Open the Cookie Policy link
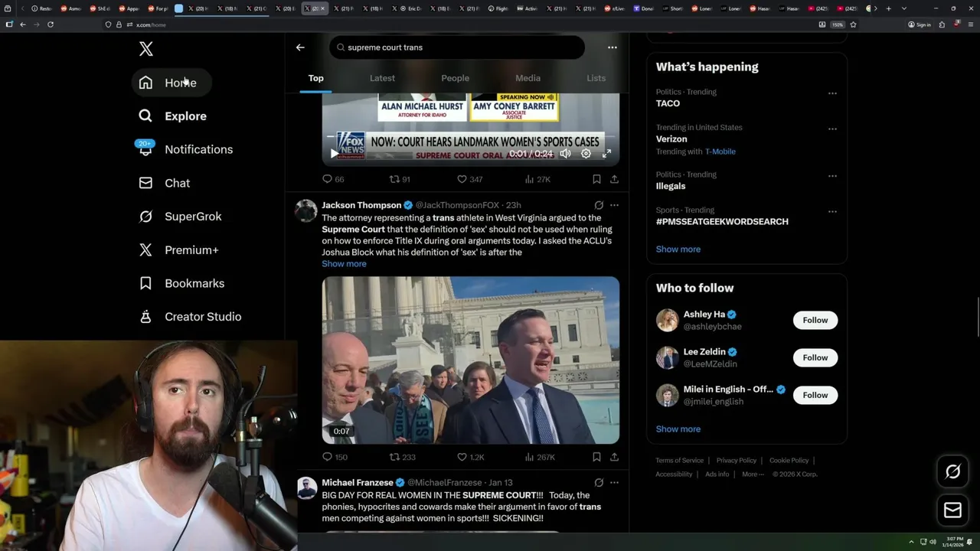Image resolution: width=980 pixels, height=551 pixels. pos(789,461)
